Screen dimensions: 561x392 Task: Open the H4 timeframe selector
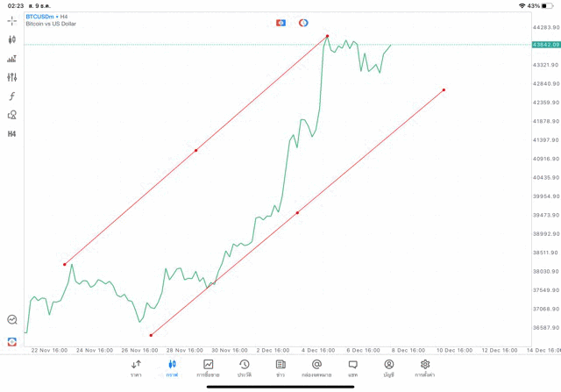pyautogui.click(x=12, y=133)
